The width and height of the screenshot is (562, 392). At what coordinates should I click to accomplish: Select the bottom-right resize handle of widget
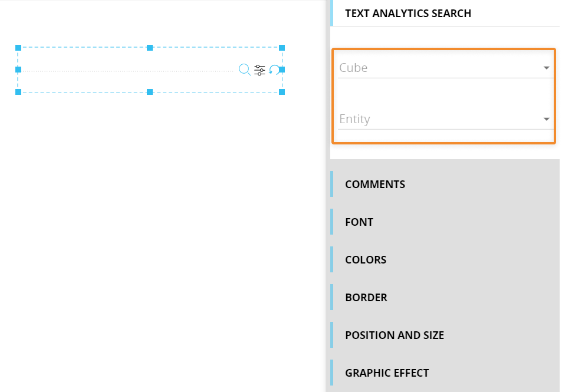282,92
